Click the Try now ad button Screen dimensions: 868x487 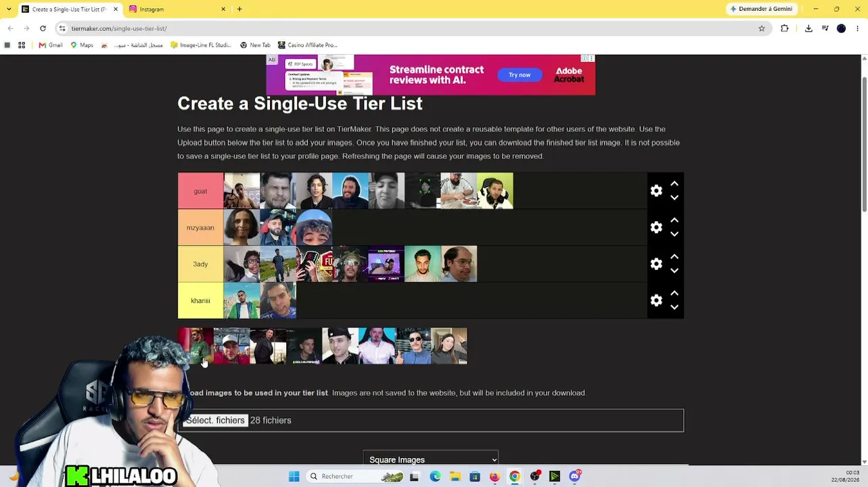point(520,75)
